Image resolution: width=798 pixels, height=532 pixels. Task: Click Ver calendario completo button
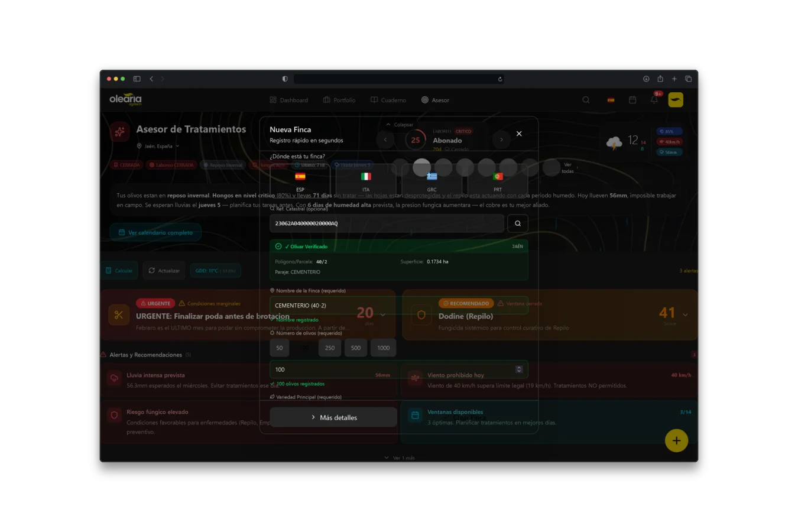click(x=155, y=232)
